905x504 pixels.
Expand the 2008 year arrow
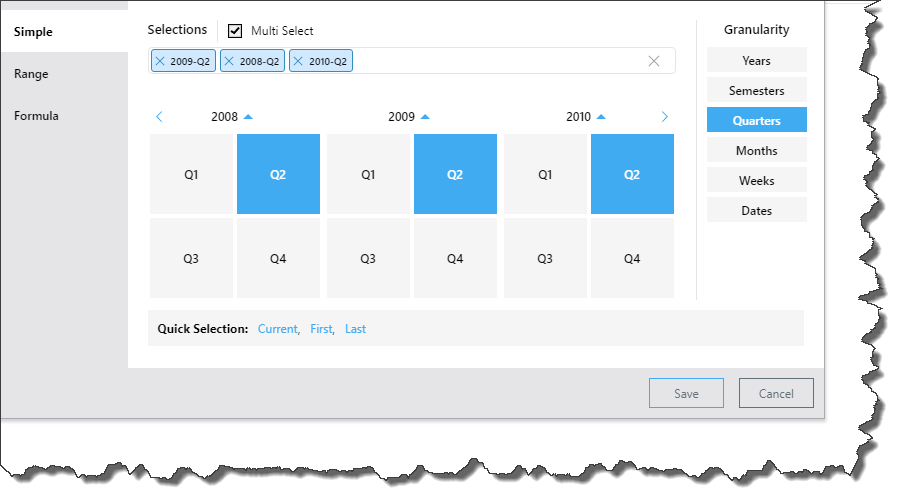pyautogui.click(x=248, y=117)
